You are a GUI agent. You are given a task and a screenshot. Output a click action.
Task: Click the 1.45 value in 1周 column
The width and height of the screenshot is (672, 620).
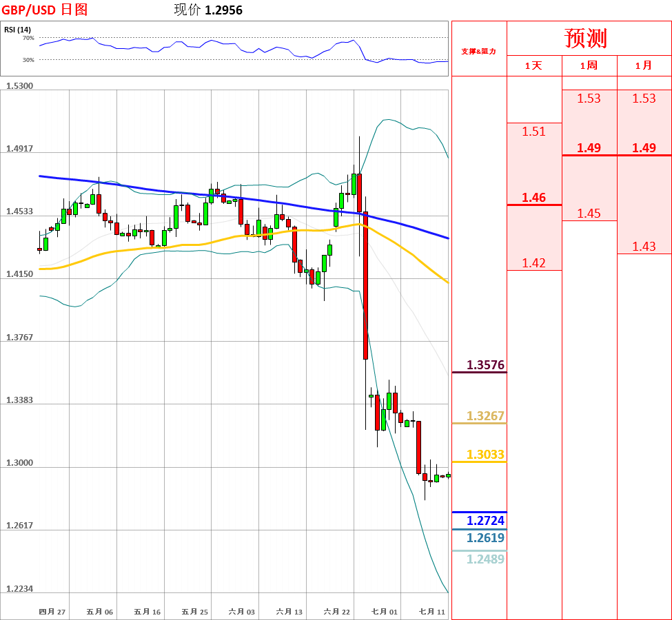tap(589, 214)
